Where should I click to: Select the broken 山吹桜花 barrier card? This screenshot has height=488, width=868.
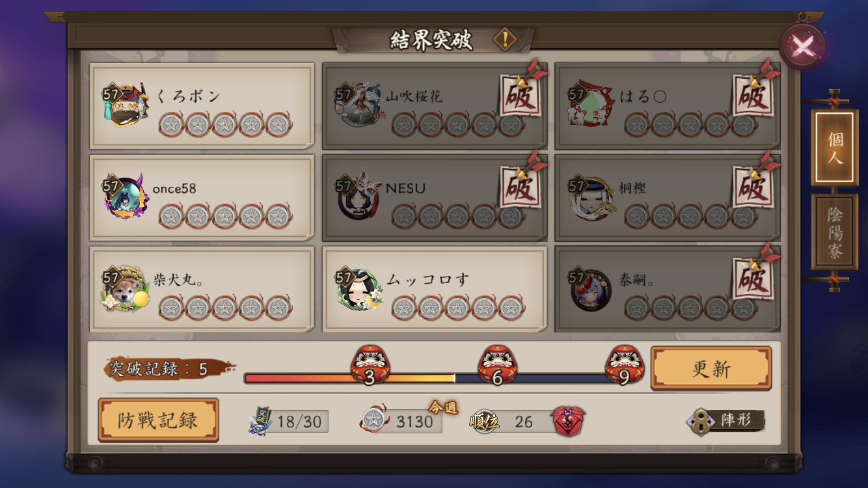click(435, 105)
